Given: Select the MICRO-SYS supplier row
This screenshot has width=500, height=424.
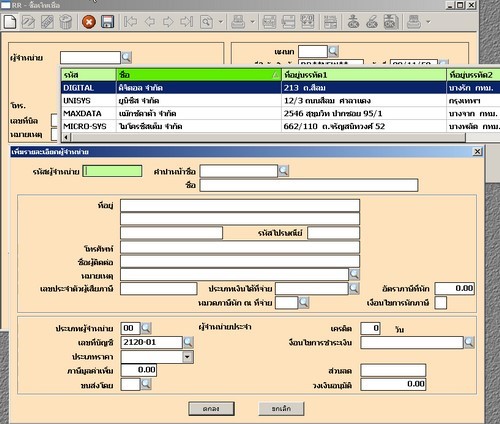Looking at the screenshot, I should point(281,126).
